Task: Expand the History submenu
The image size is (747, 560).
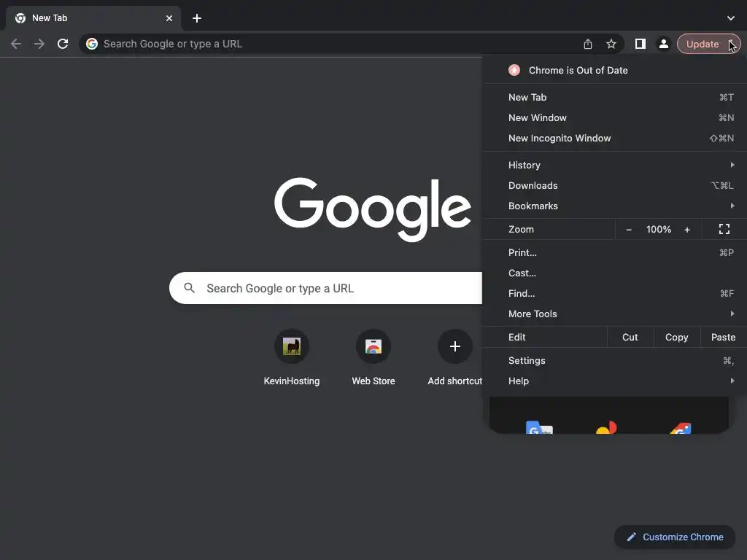Action: click(614, 166)
